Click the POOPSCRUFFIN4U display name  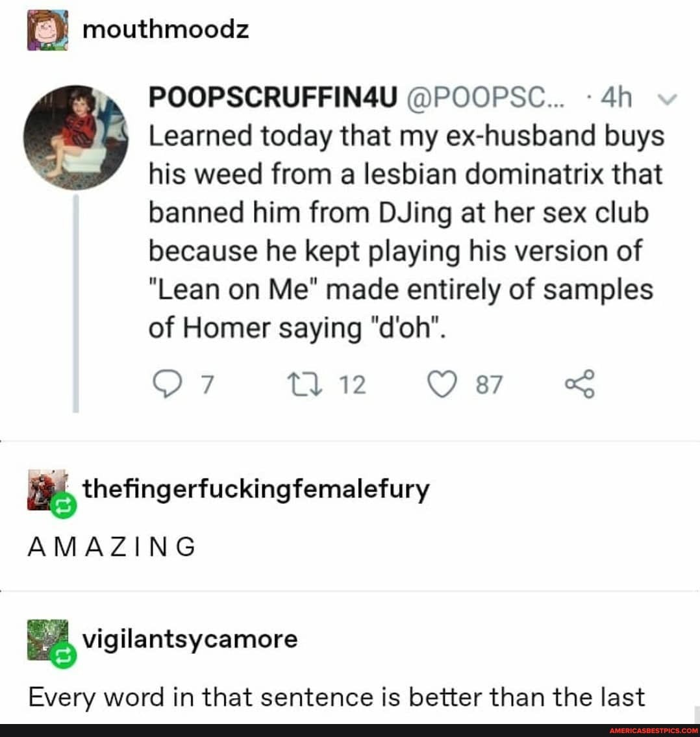coord(273,99)
